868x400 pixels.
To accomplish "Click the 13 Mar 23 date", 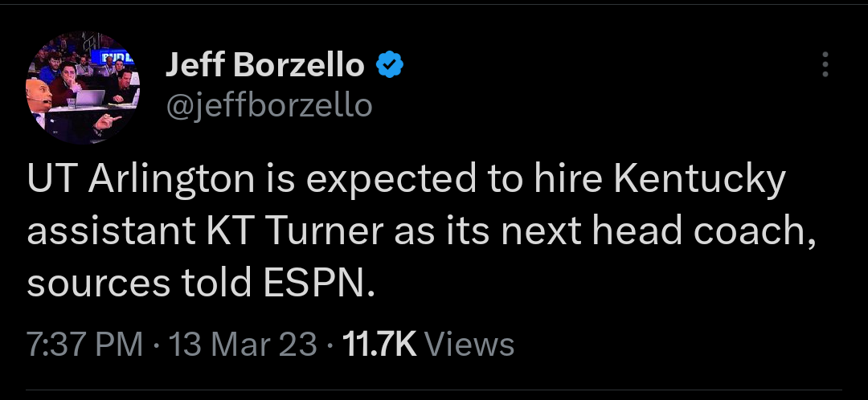I will [244, 345].
